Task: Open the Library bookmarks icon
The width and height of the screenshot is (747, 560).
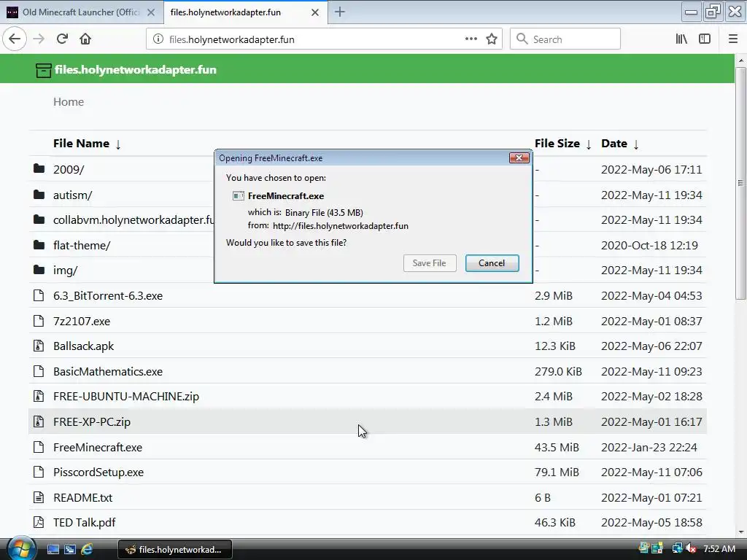Action: pos(681,39)
